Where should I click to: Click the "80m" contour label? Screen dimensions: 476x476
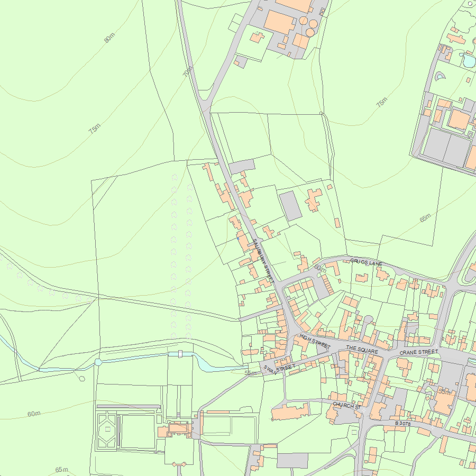109,38
